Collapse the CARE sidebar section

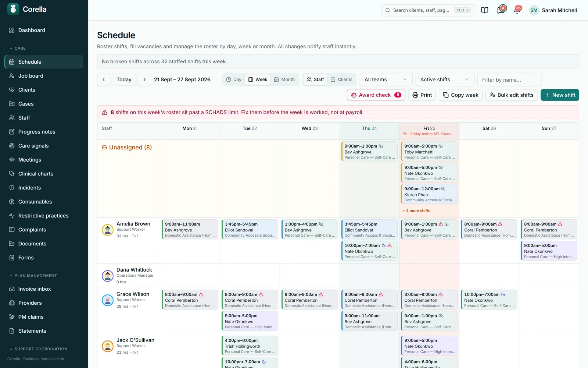point(18,49)
